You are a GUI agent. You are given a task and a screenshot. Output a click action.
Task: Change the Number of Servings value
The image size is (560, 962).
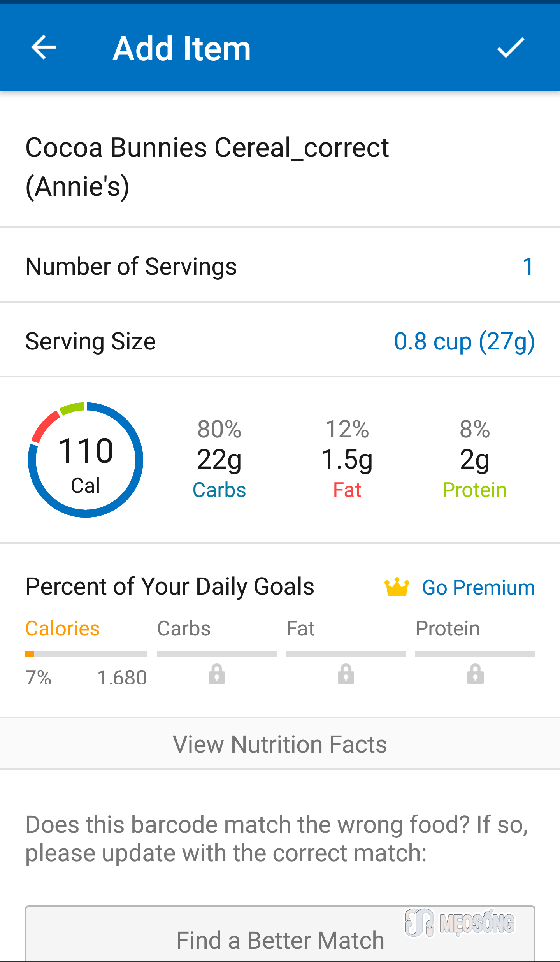[x=528, y=267]
